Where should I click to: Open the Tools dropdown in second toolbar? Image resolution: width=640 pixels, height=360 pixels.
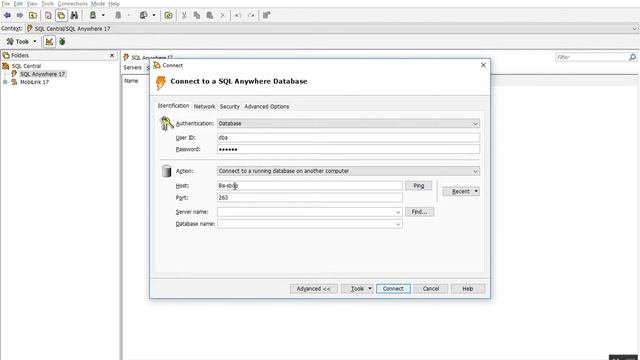pos(21,42)
